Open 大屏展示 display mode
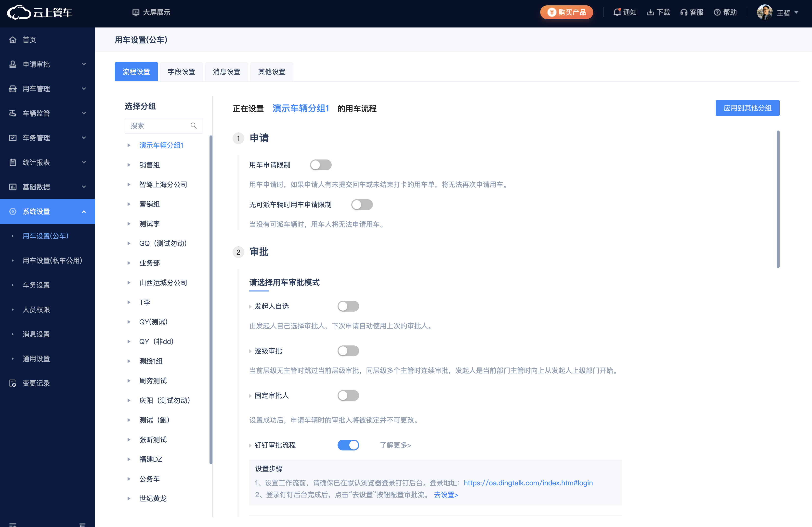Screen dimensions: 812x527 pos(151,12)
